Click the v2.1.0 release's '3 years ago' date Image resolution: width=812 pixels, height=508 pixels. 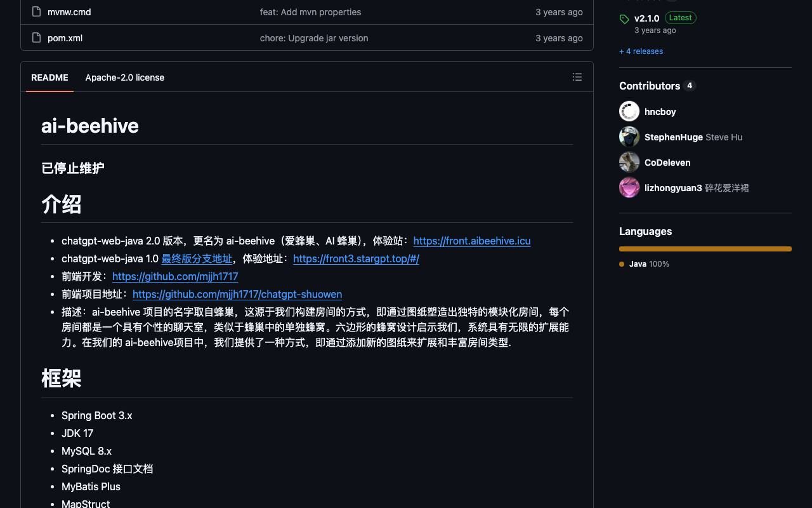click(655, 30)
